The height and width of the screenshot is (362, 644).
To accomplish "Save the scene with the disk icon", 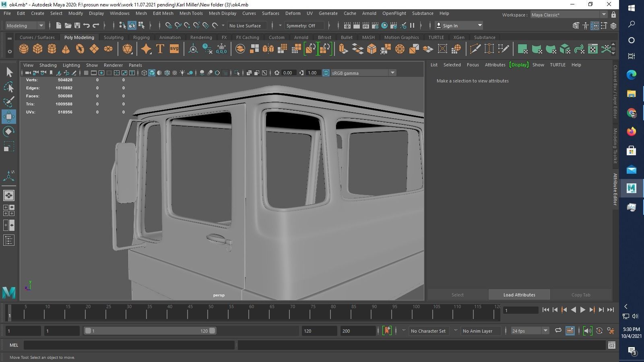I will click(77, 25).
